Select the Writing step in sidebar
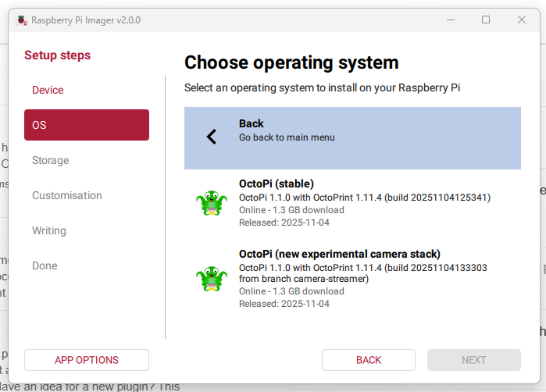546x392 pixels. point(48,230)
